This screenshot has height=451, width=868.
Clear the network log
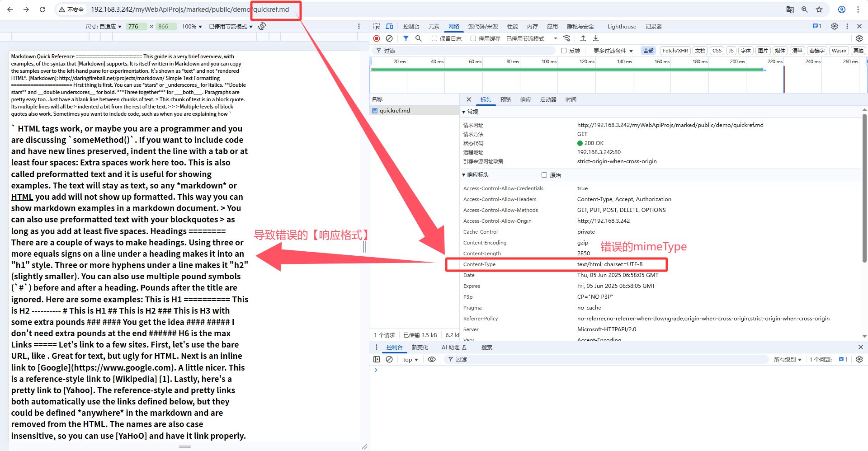(389, 38)
